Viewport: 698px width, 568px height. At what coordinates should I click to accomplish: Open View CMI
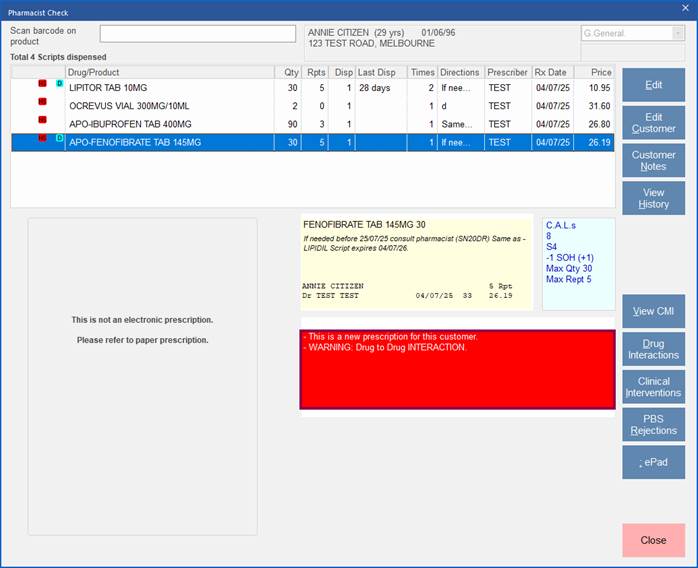(x=653, y=311)
